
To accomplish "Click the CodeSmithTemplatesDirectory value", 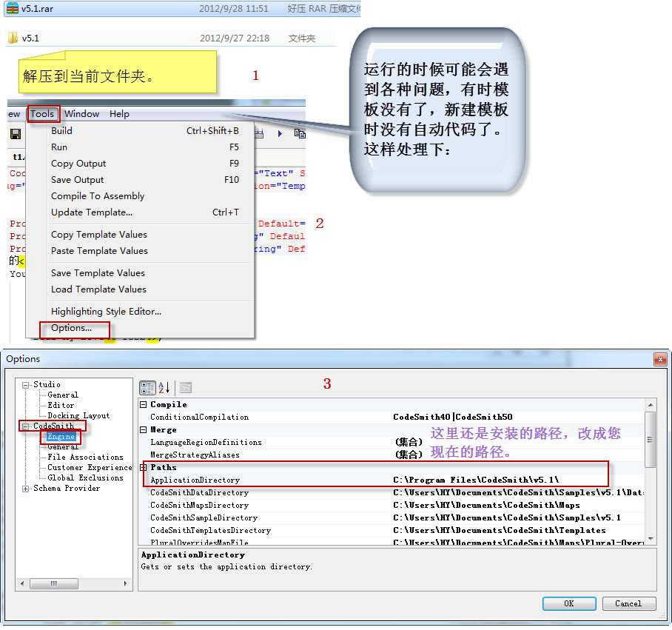I will click(517, 531).
